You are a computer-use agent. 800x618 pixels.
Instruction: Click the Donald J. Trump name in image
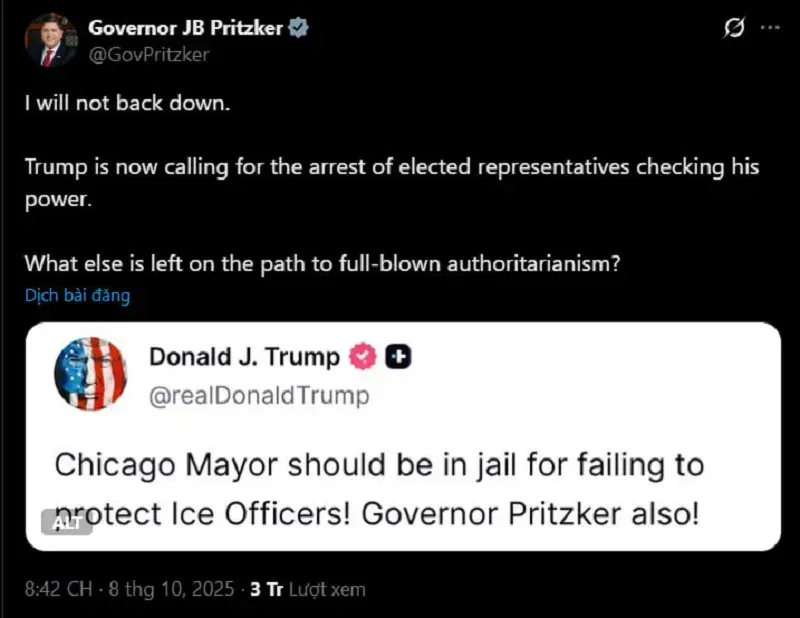(244, 357)
